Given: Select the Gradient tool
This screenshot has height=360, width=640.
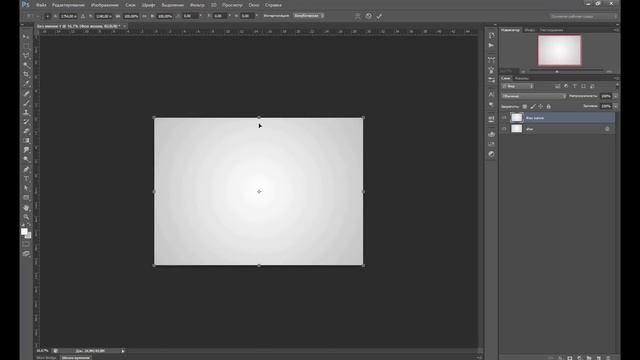Looking at the screenshot, I should 26,141.
